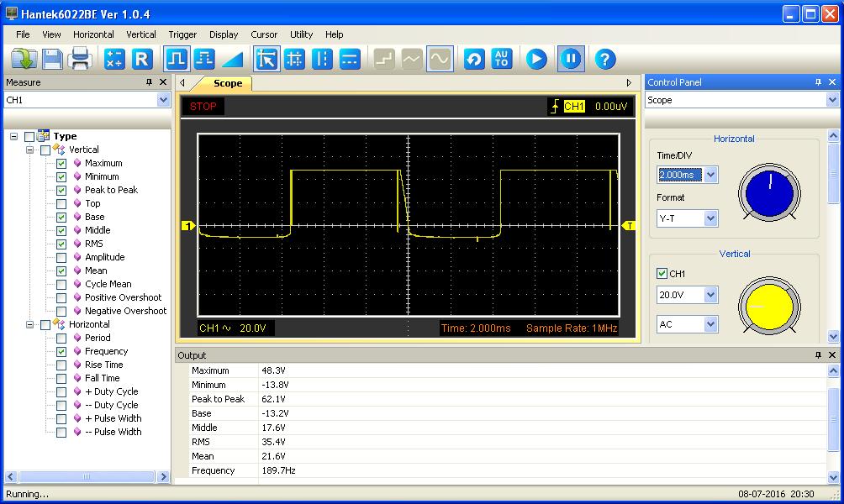This screenshot has height=504, width=844.
Task: Enable the Amplitude measurement checkbox
Action: pyautogui.click(x=61, y=258)
